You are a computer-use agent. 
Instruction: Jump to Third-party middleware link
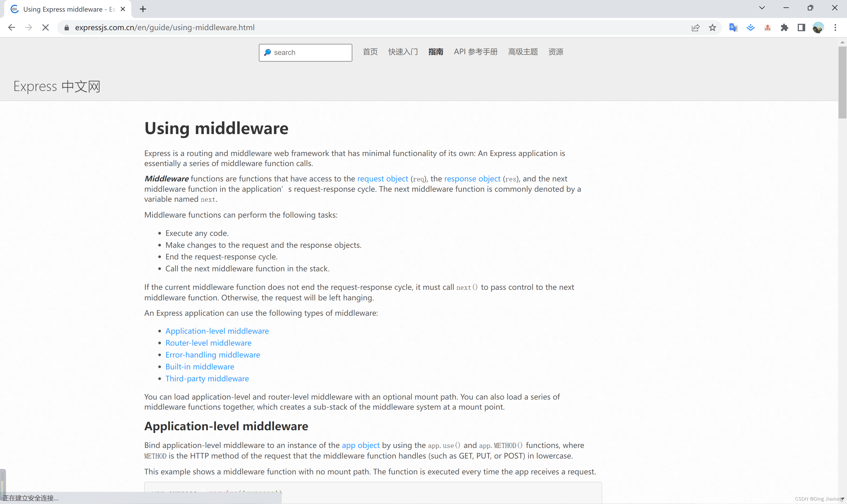pos(207,379)
